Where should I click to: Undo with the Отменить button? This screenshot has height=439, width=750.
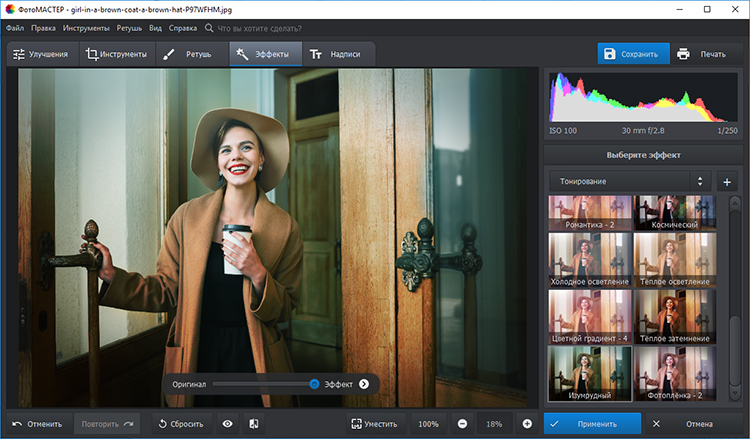38,424
